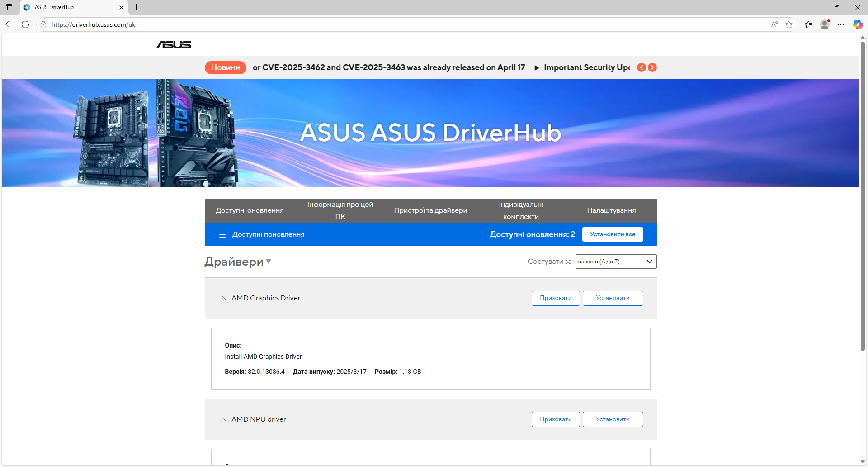
Task: Close the ASUS DriverHub tab
Action: 121,7
